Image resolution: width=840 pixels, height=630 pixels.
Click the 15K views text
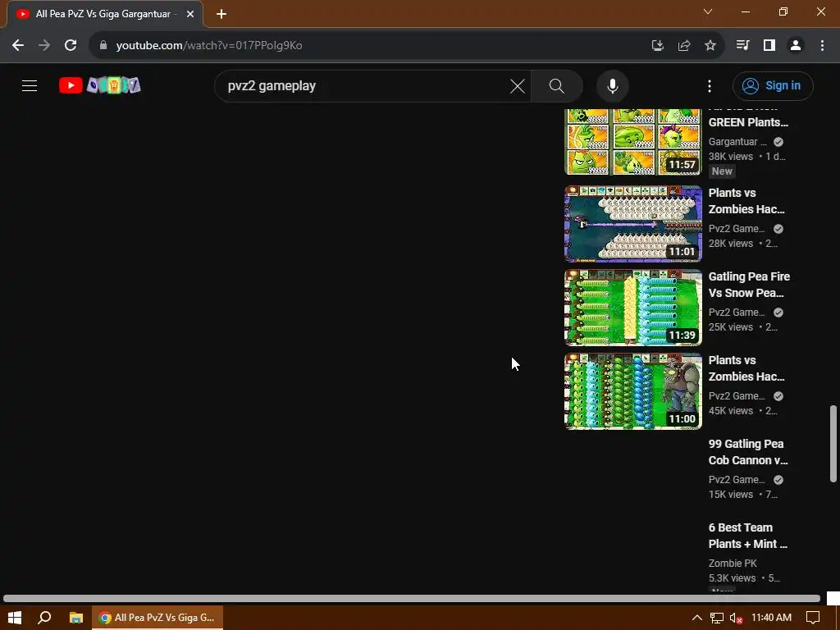point(729,495)
